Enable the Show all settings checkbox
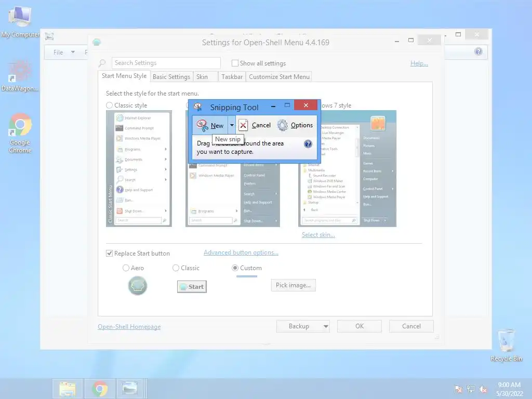 coord(235,63)
